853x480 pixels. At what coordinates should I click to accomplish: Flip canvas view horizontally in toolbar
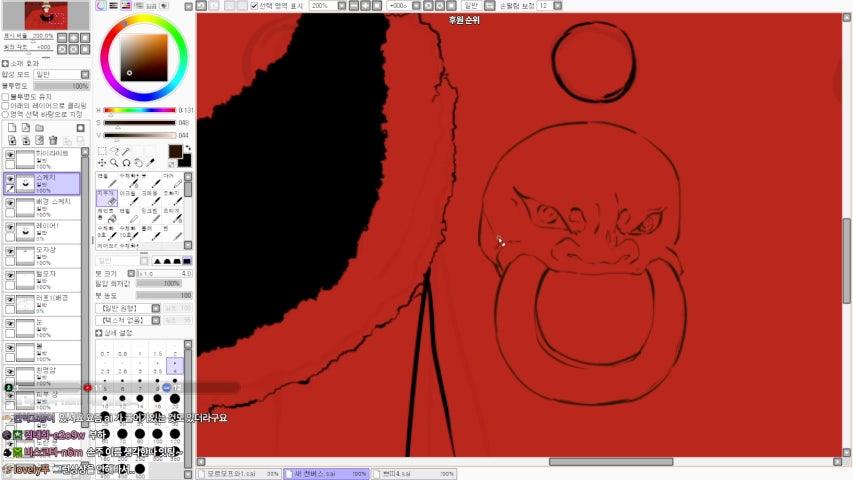[x=489, y=5]
